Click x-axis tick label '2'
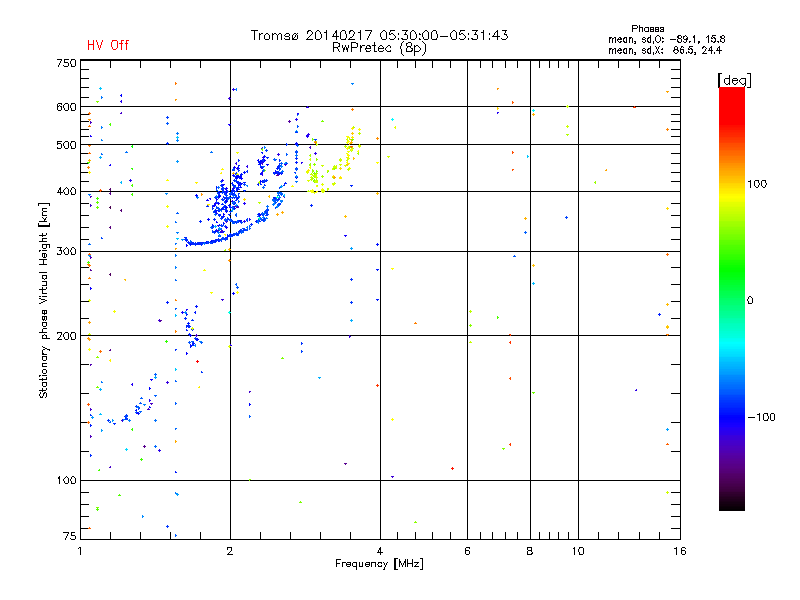800x600 pixels. (x=230, y=551)
